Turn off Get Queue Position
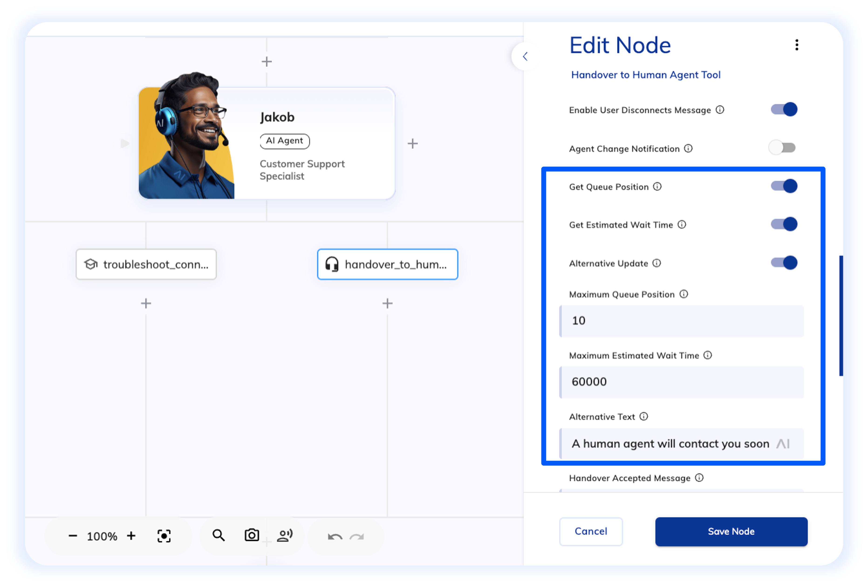868x588 pixels. point(784,186)
